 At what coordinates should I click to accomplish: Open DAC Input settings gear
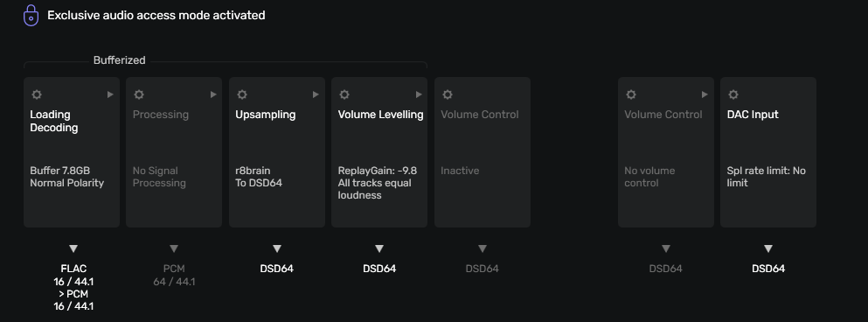pos(733,94)
